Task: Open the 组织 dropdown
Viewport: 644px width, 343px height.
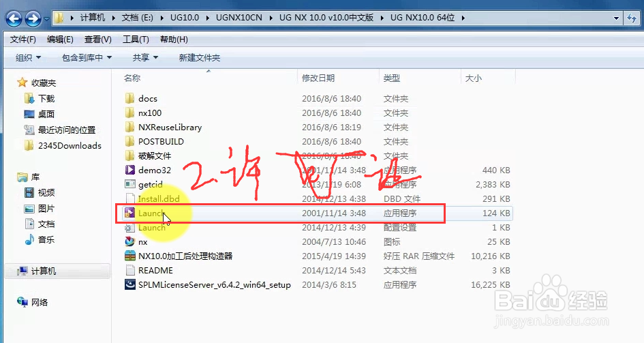Action: (x=28, y=58)
